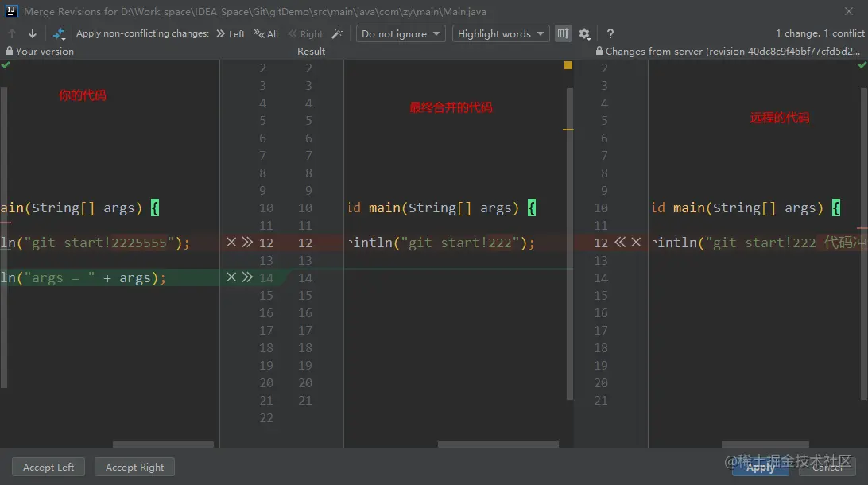Click lock icon beside Your version

(x=10, y=51)
